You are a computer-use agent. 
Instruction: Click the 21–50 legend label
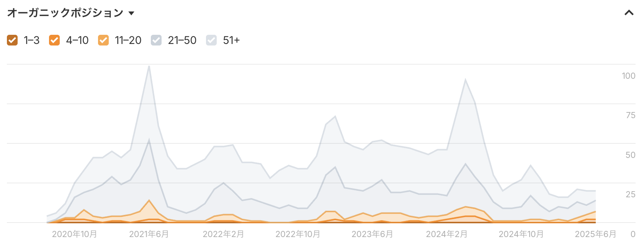[182, 40]
